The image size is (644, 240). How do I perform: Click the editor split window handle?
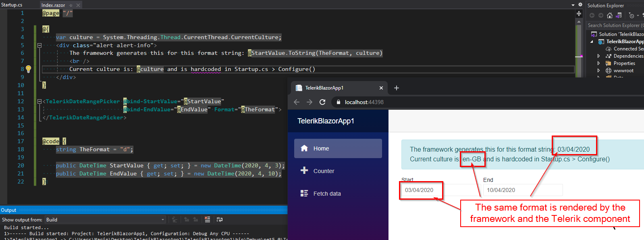tap(579, 13)
